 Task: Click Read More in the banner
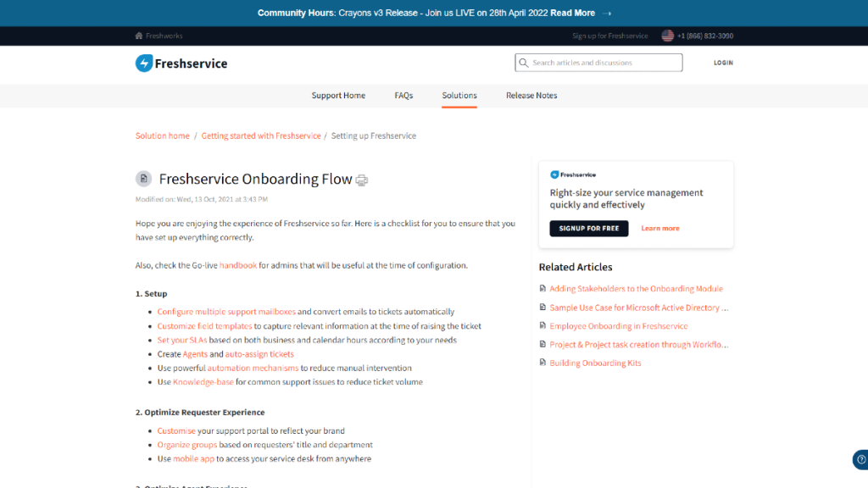(x=572, y=13)
